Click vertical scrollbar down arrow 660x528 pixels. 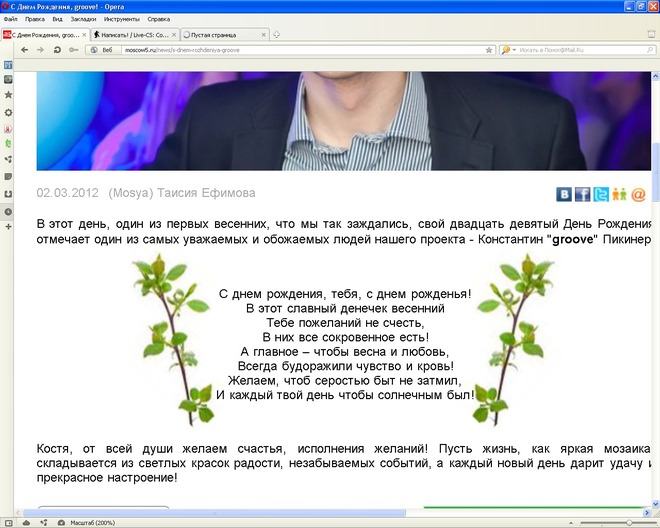(655, 504)
